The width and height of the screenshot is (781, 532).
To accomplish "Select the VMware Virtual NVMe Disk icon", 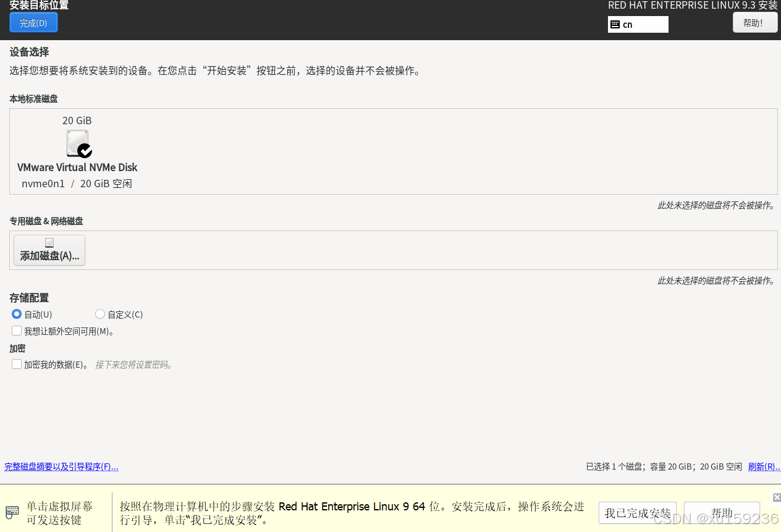I will click(x=78, y=143).
